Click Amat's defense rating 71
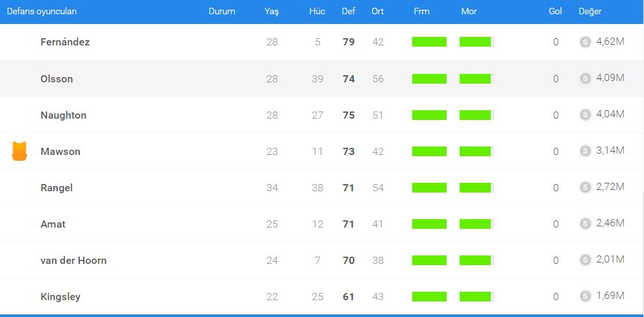 [x=349, y=224]
